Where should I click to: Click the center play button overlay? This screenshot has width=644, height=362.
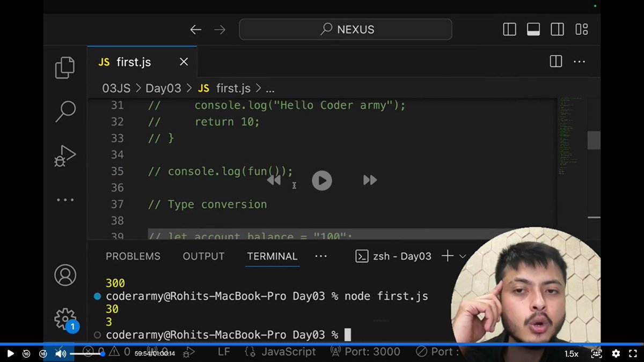[x=321, y=180]
